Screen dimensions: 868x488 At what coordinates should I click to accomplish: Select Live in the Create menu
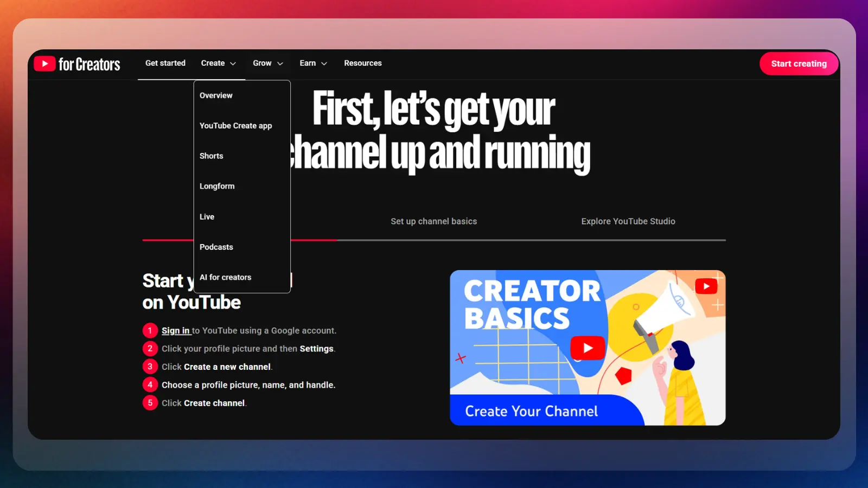coord(207,217)
